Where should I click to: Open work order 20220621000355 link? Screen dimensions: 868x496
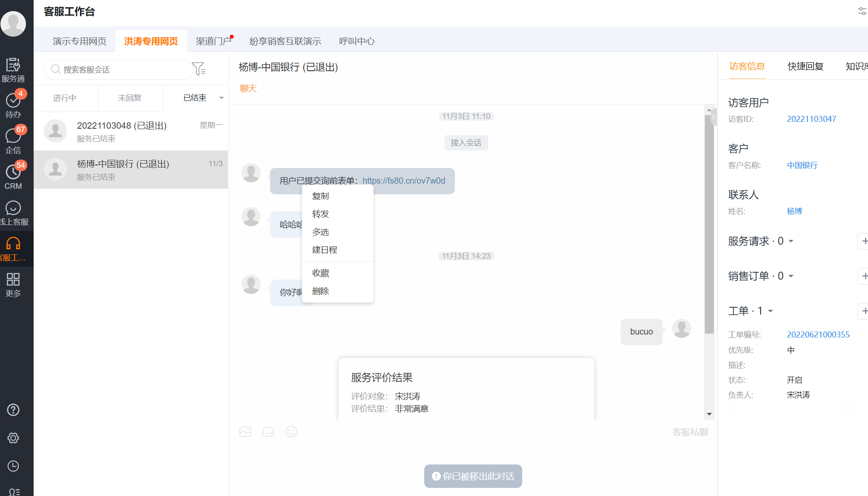(x=818, y=335)
